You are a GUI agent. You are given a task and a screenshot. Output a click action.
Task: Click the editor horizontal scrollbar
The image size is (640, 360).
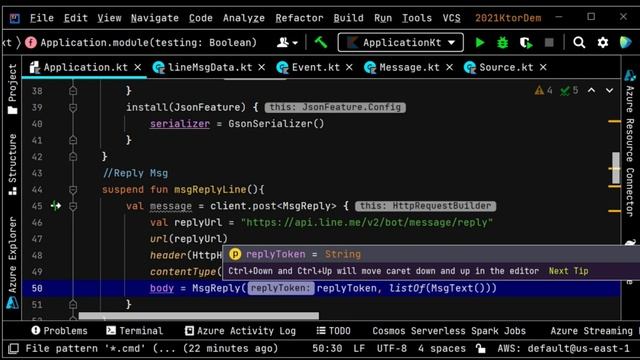click(x=199, y=316)
